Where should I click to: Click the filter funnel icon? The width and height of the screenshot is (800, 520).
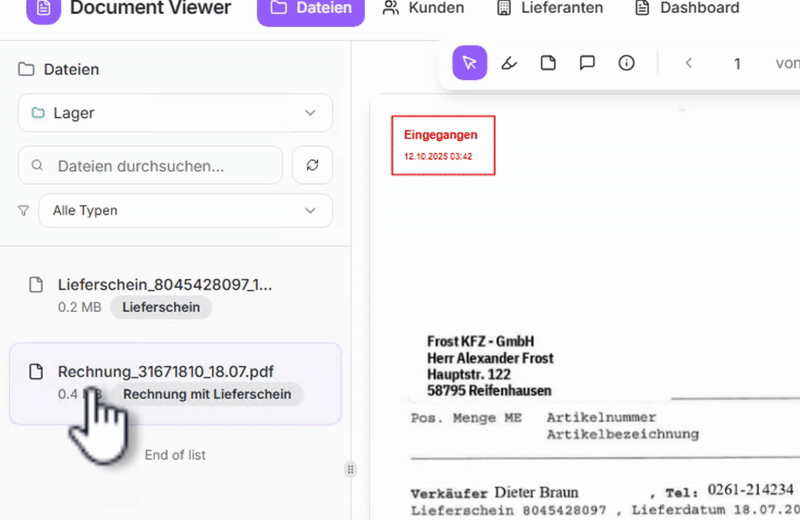24,211
